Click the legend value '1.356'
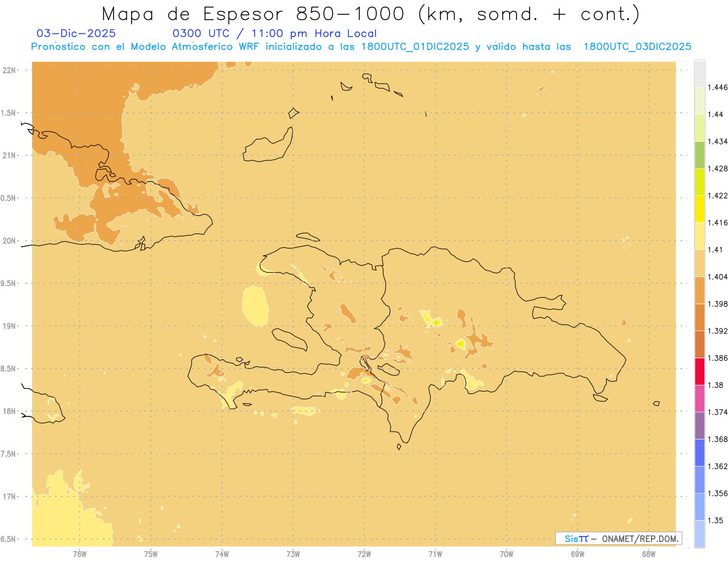Screen dimensions: 728x562 click(x=718, y=493)
